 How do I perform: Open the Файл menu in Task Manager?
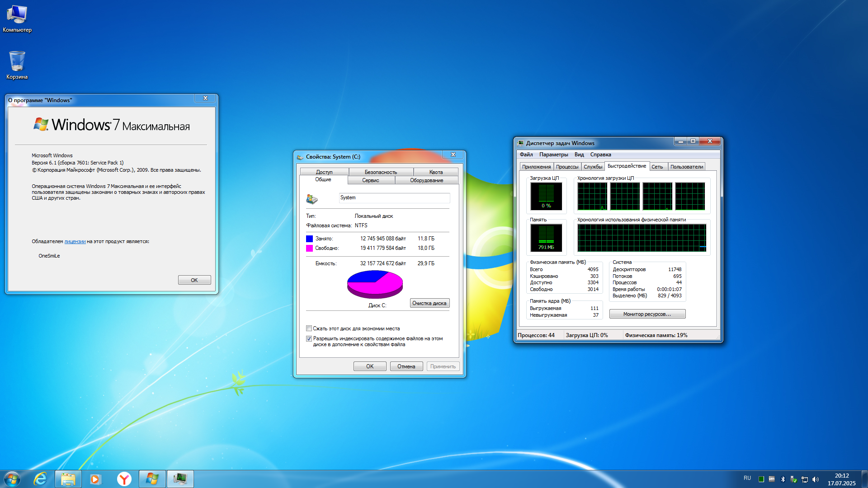click(526, 155)
